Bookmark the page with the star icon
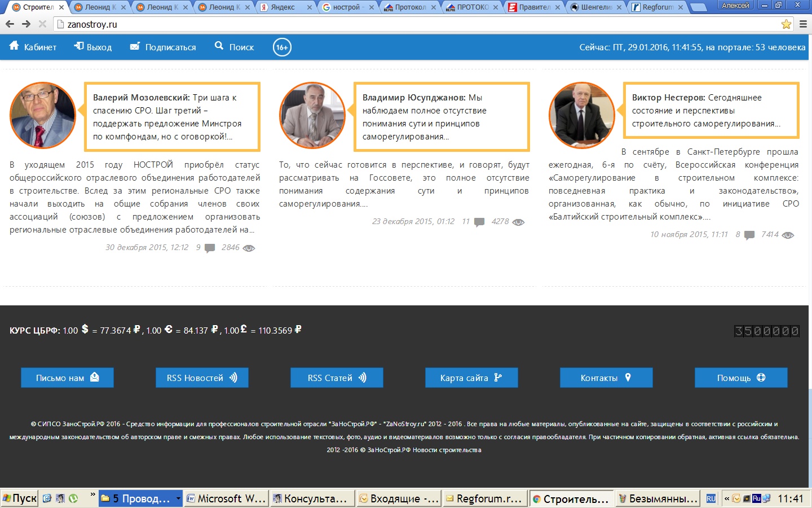The height and width of the screenshot is (508, 812). [x=786, y=24]
